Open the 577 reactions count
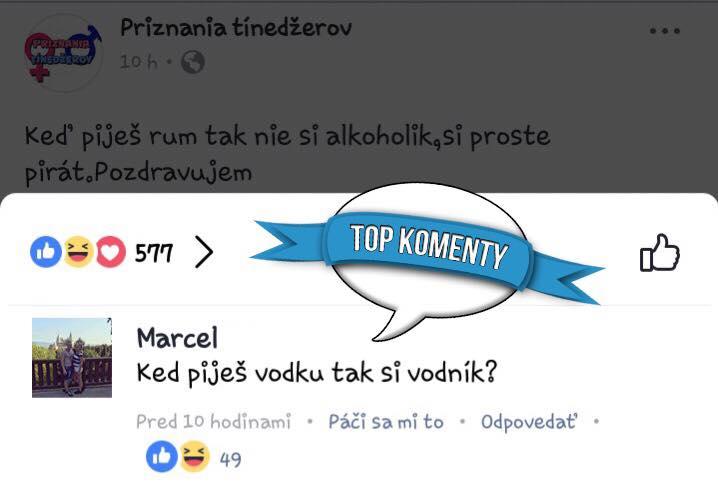The height and width of the screenshot is (491, 718). coord(154,253)
